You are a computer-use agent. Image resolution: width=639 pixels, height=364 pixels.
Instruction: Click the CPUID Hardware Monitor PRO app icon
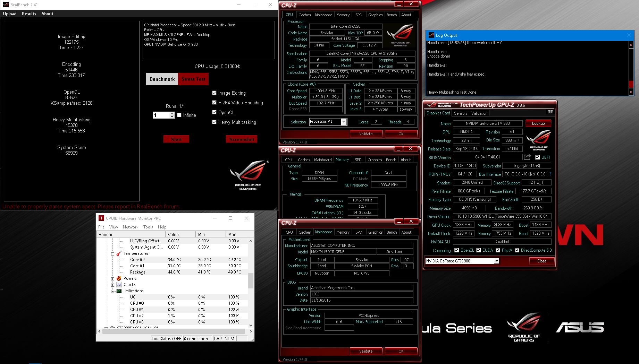click(101, 218)
